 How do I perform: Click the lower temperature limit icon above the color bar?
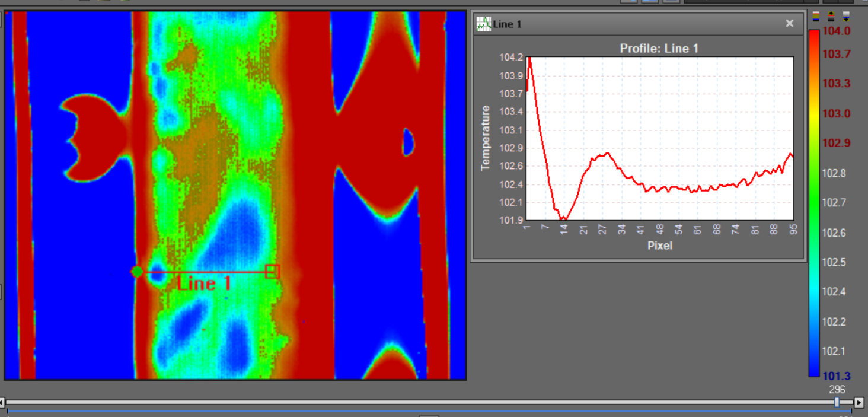pos(846,15)
